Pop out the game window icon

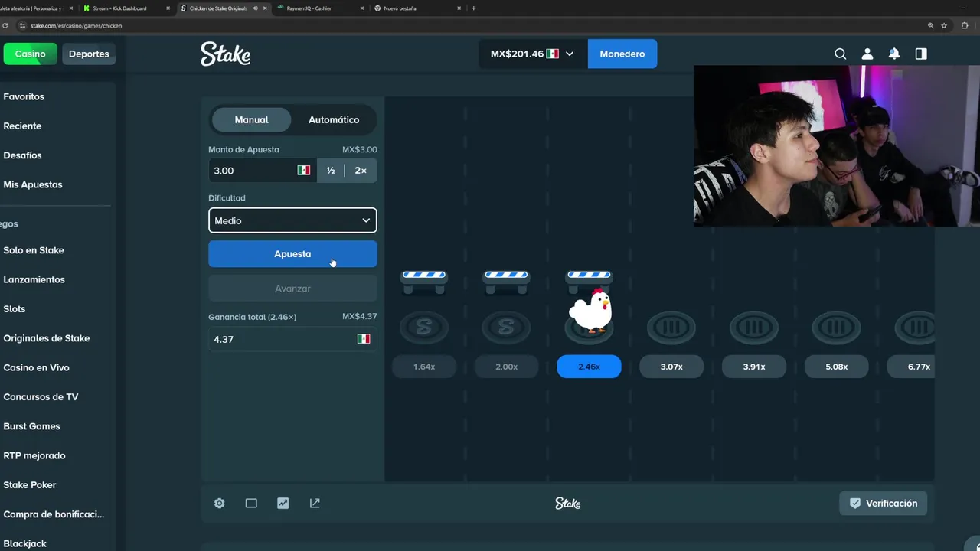click(315, 503)
